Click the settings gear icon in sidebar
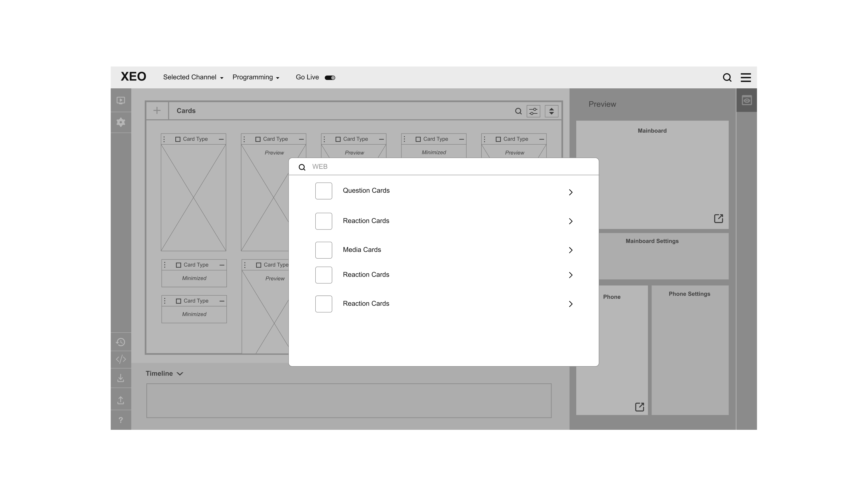Viewport: 868px width, 496px height. click(x=121, y=123)
